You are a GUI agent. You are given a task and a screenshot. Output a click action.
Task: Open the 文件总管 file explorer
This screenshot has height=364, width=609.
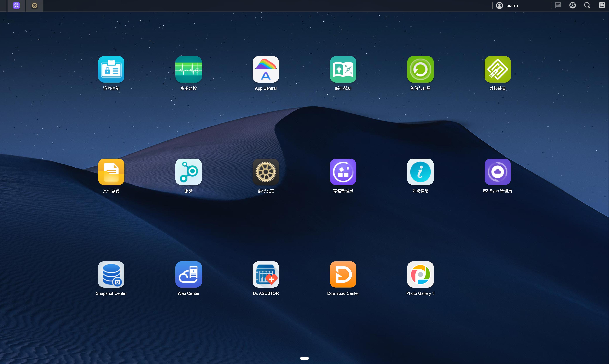(111, 172)
